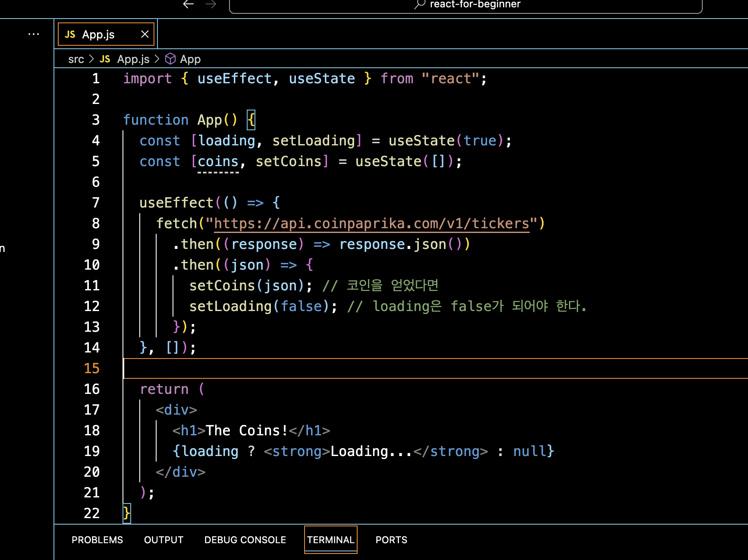
Task: Go forward with the right arrow
Action: pos(211,4)
